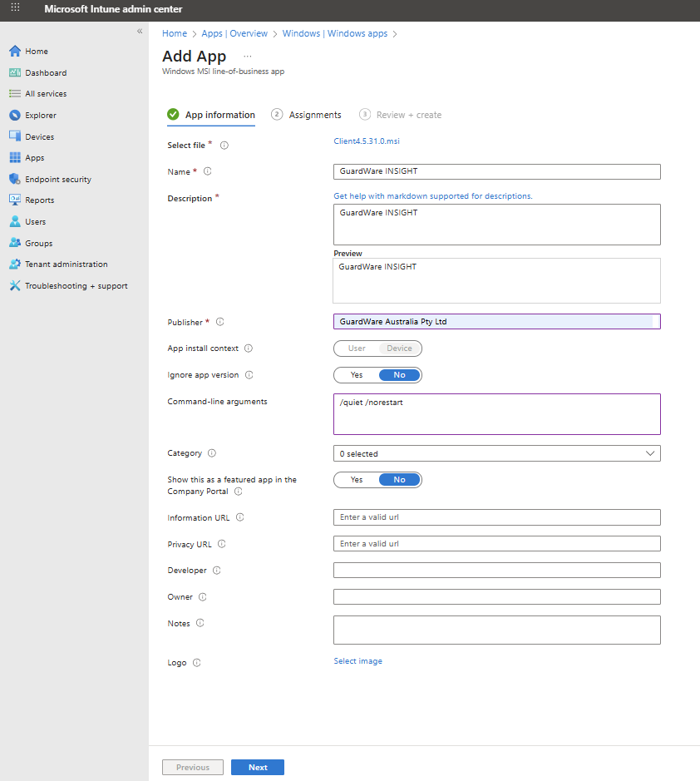Set Ignore app version to Yes

tap(357, 375)
